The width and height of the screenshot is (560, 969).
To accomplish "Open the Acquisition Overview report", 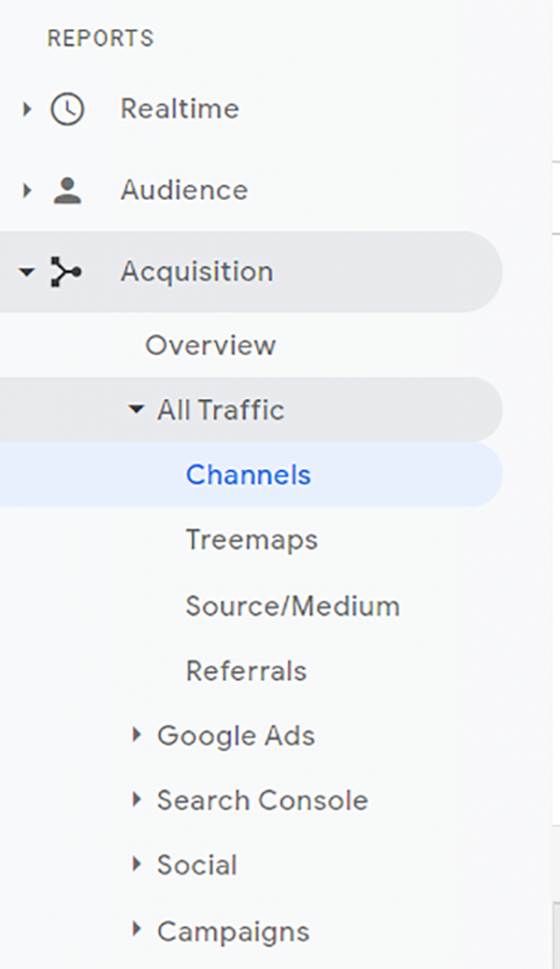I will pos(210,344).
